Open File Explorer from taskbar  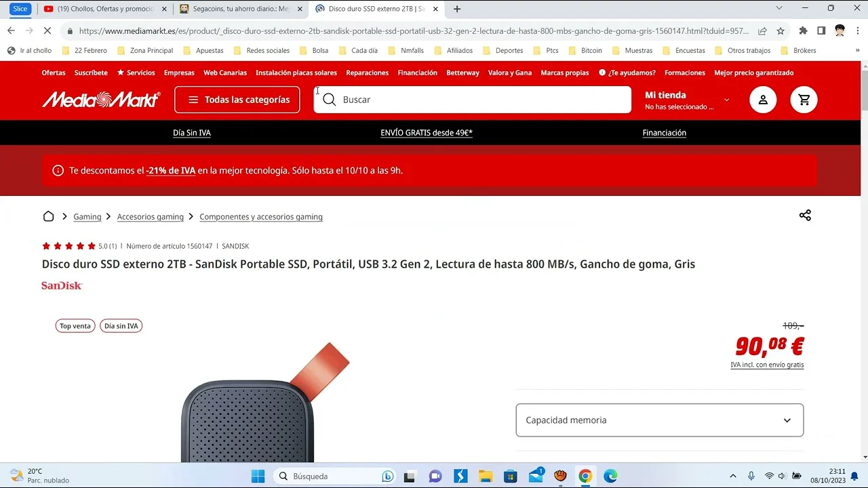485,476
